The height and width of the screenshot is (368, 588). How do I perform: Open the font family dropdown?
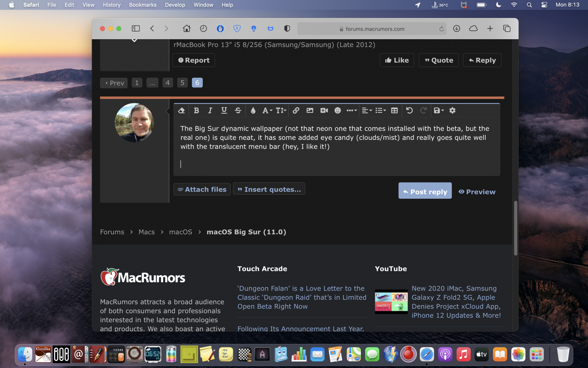click(x=267, y=110)
